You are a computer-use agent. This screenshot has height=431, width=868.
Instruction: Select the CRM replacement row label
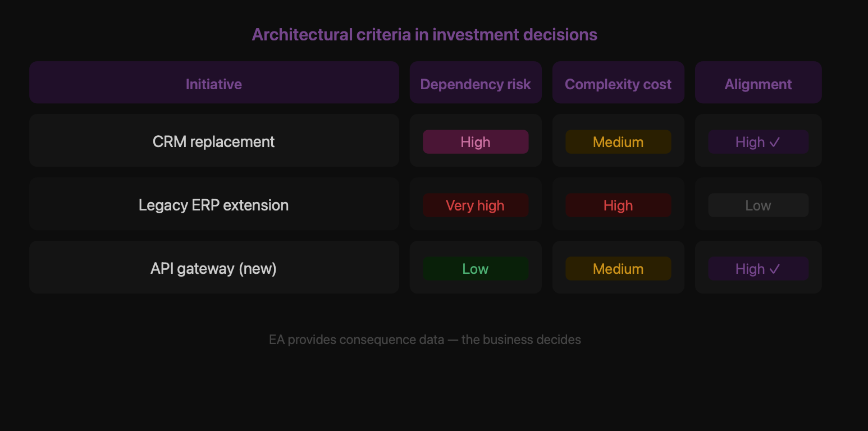tap(214, 141)
